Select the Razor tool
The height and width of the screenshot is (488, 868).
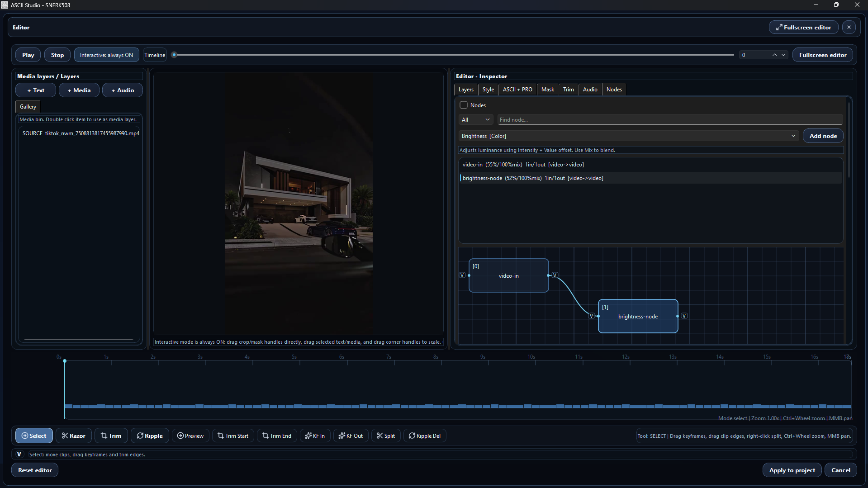73,435
